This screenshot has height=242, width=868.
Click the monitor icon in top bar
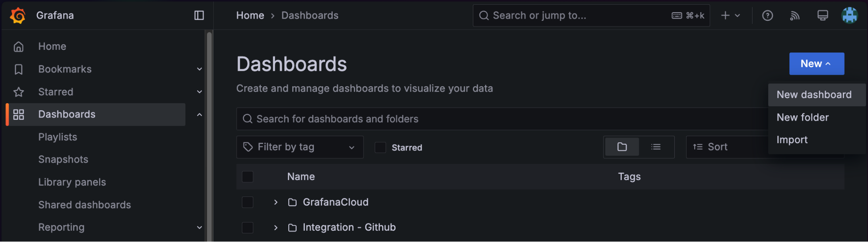(x=822, y=16)
